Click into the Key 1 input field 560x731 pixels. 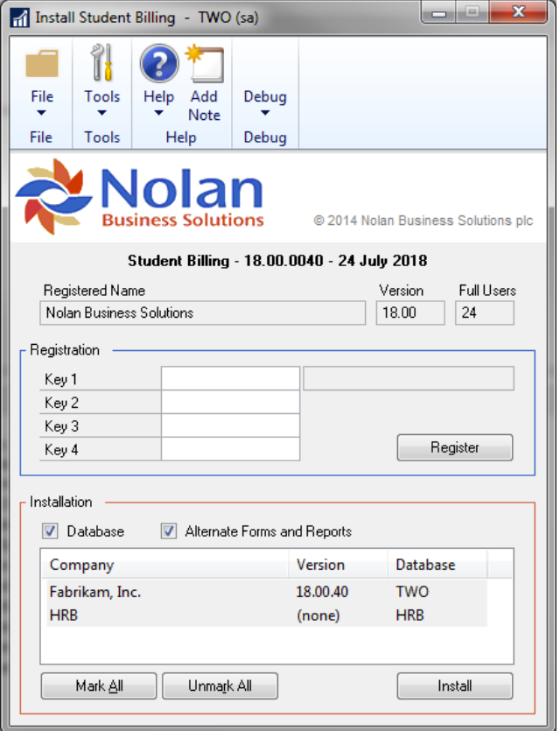pos(230,379)
